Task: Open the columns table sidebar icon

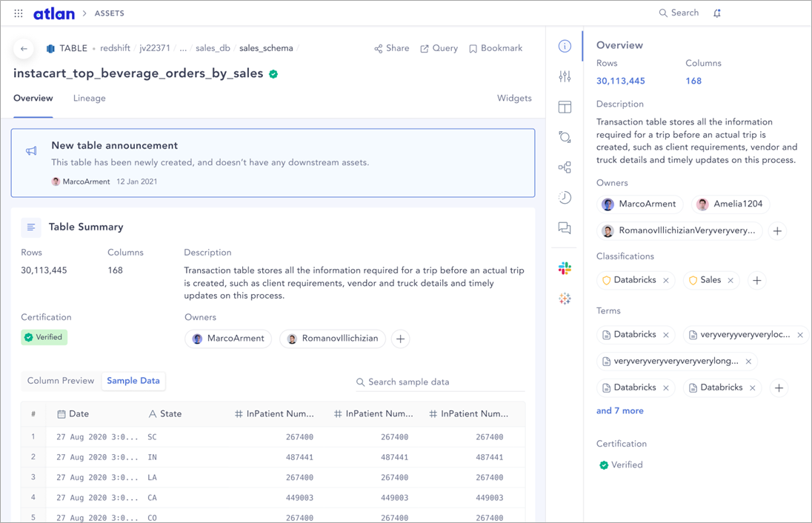Action: pos(565,107)
